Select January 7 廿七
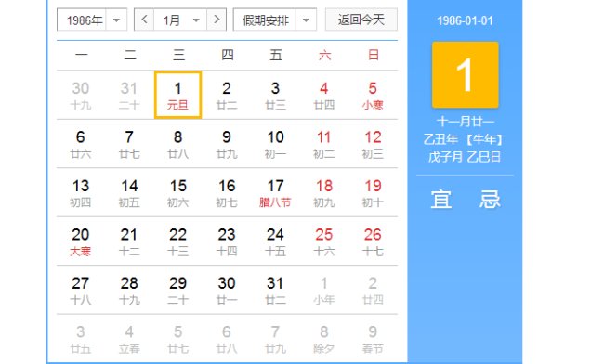Viewport: 604px width, 364px height. [x=129, y=144]
